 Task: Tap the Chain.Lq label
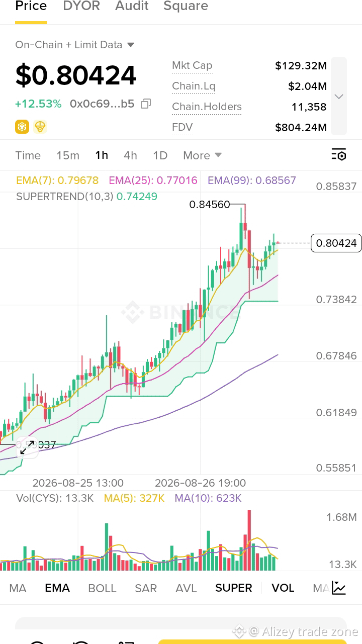coord(194,86)
